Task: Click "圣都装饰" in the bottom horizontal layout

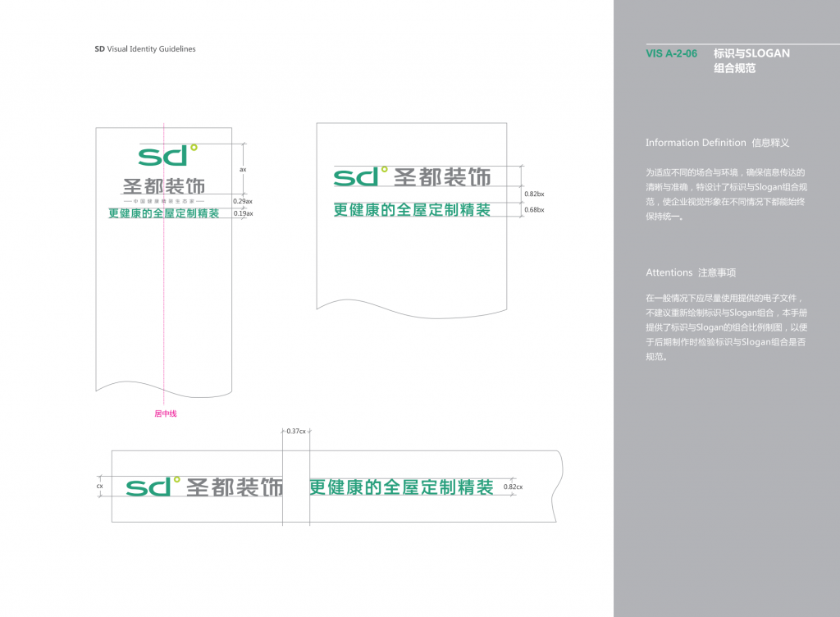Action: [234, 487]
